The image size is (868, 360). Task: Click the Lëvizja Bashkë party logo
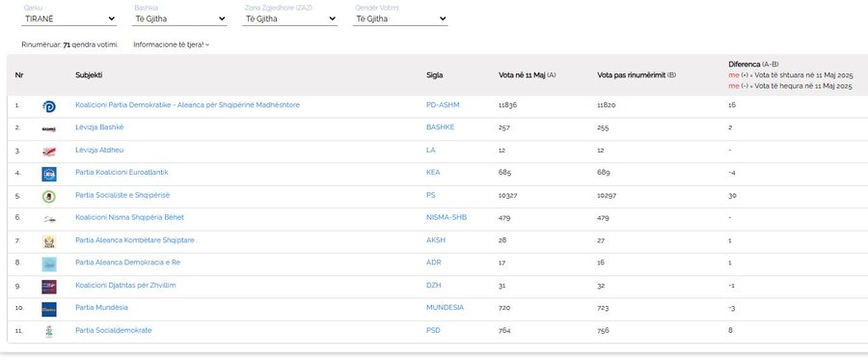click(49, 129)
